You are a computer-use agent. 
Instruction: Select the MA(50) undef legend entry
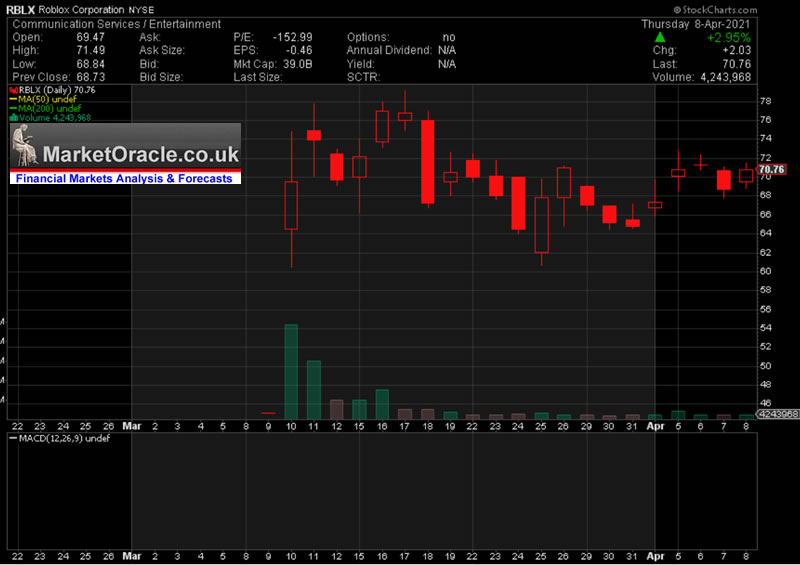point(43,100)
